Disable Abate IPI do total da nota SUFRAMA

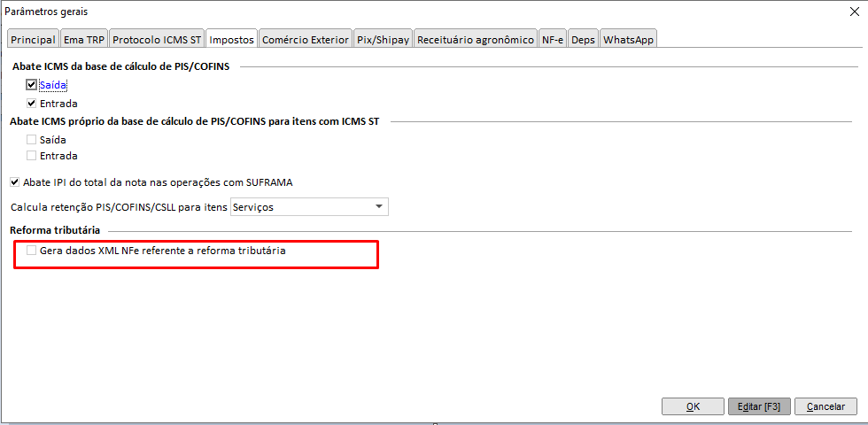click(15, 182)
